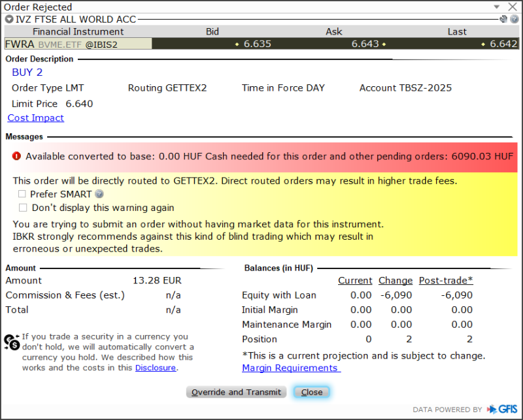Click the Last column header
Image resolution: width=523 pixels, height=420 pixels.
(x=457, y=31)
